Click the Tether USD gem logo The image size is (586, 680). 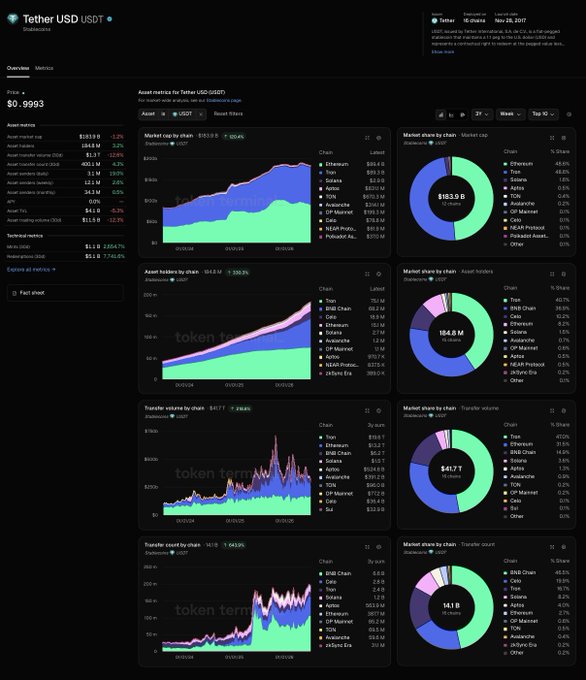tap(13, 19)
